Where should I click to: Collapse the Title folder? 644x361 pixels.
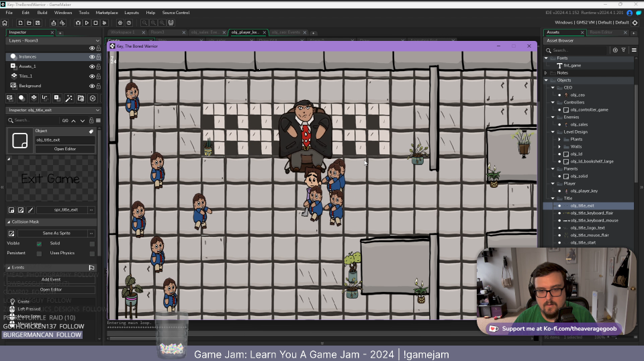click(553, 199)
